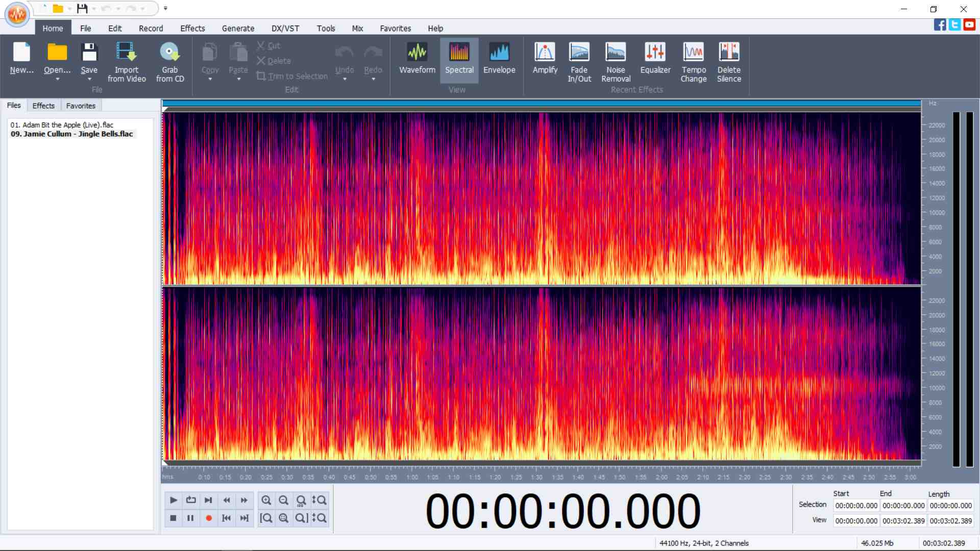Open the Help ribbon tab
Viewport: 980px width, 551px height.
435,28
